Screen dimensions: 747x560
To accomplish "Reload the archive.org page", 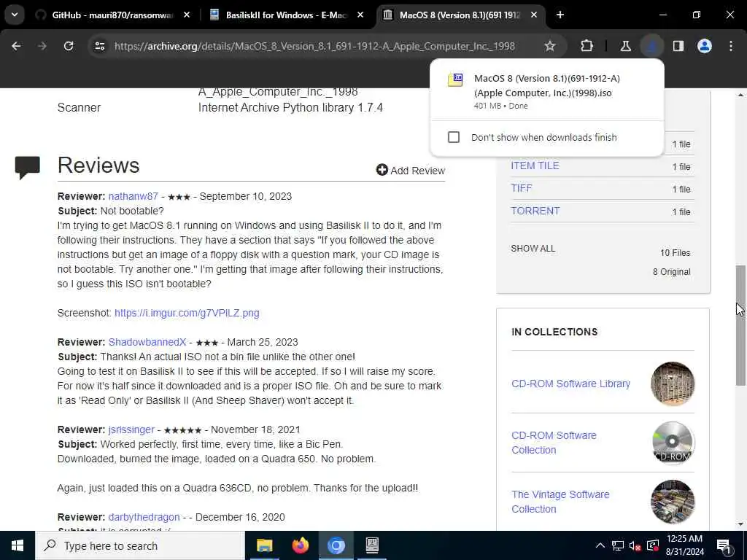I will tap(69, 46).
